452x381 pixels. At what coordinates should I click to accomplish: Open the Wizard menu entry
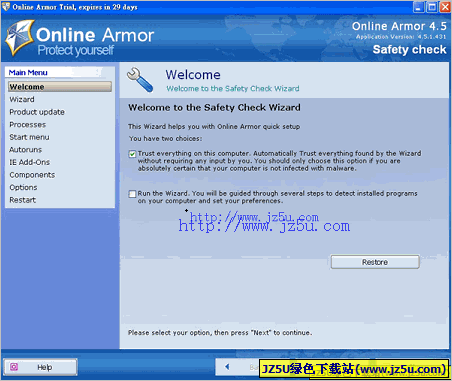[x=22, y=99]
